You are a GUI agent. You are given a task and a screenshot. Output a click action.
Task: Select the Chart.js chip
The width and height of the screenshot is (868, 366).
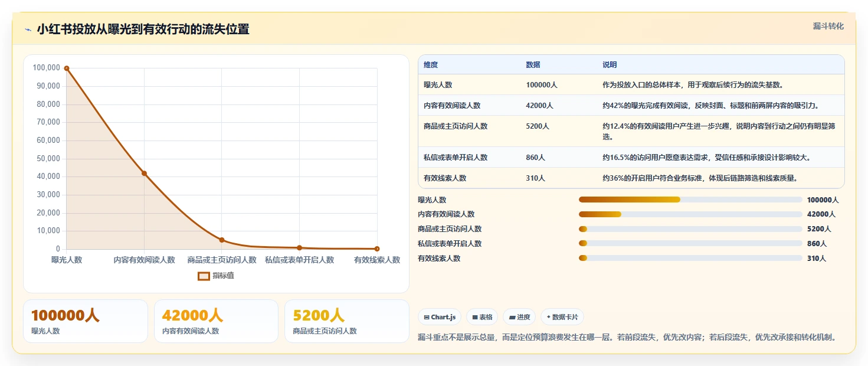coord(440,317)
